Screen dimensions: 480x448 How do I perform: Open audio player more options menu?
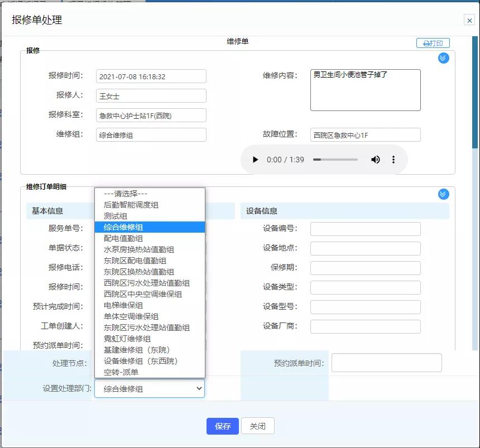pyautogui.click(x=393, y=160)
